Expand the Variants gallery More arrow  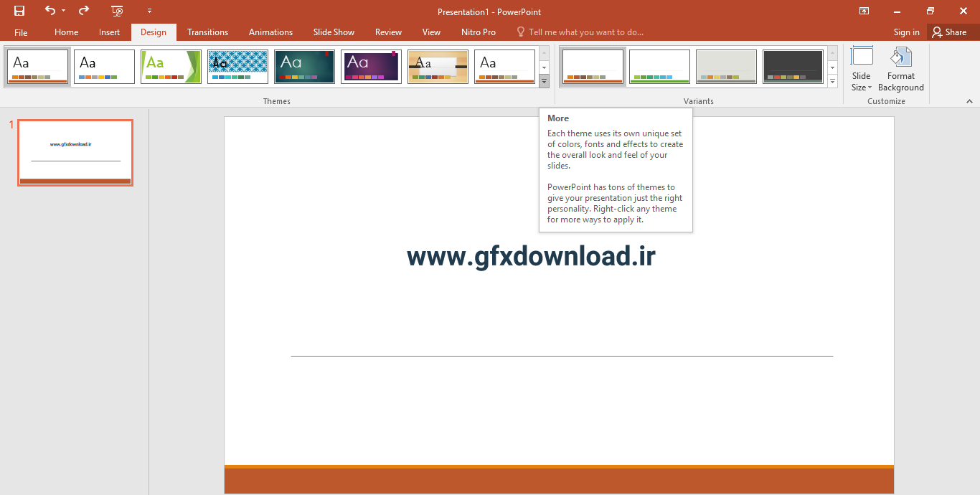coord(832,82)
